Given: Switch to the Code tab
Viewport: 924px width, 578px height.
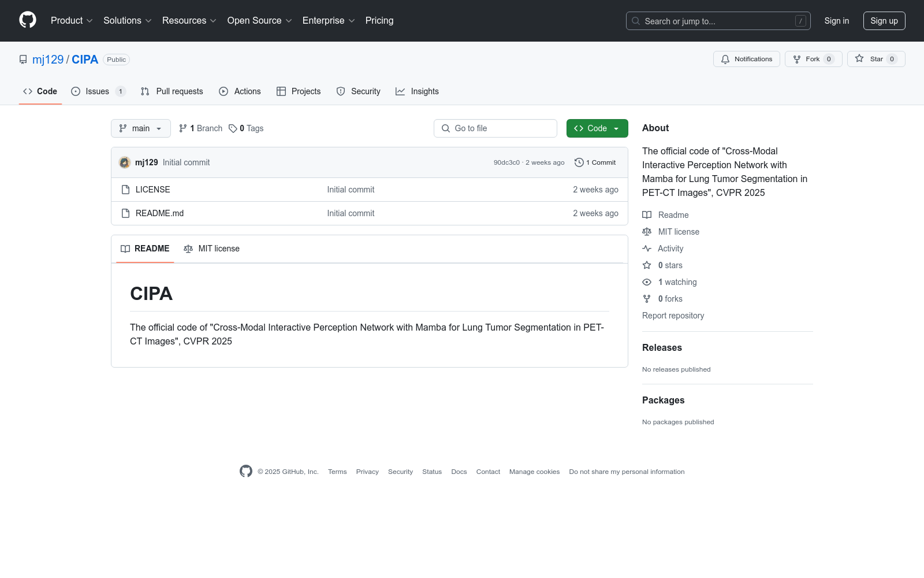Looking at the screenshot, I should [40, 91].
